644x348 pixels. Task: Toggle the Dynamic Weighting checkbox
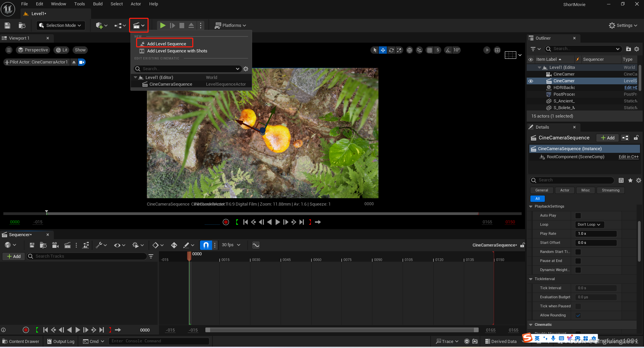click(578, 270)
